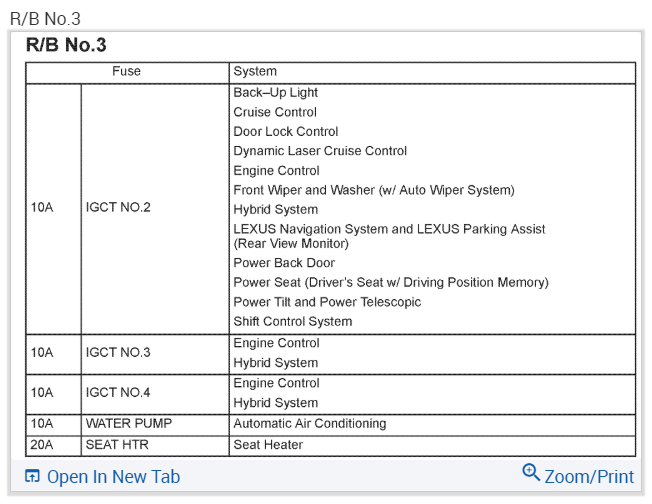
Task: Click the Door Lock Control entry
Action: [286, 131]
